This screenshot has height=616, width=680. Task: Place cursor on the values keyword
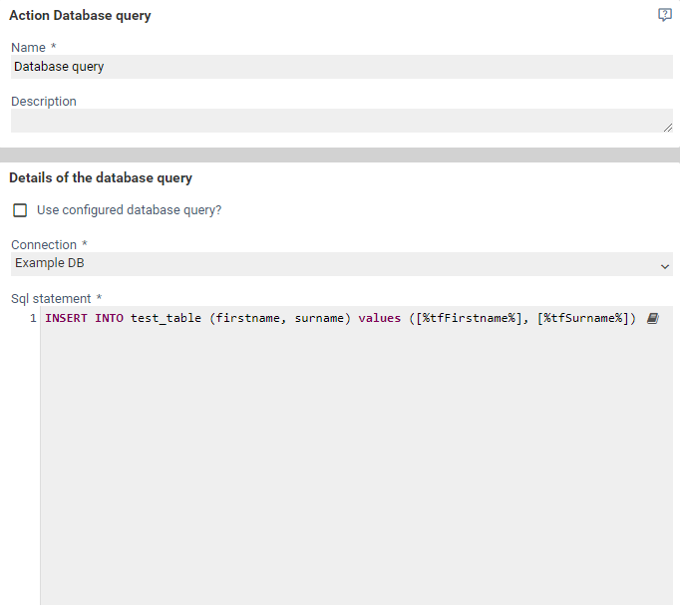tap(380, 319)
